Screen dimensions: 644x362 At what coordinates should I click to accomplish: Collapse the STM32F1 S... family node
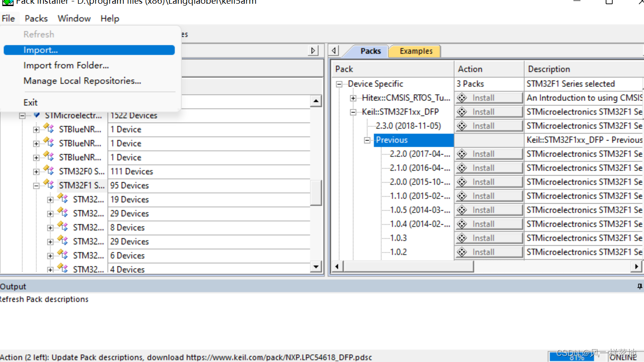(36, 185)
